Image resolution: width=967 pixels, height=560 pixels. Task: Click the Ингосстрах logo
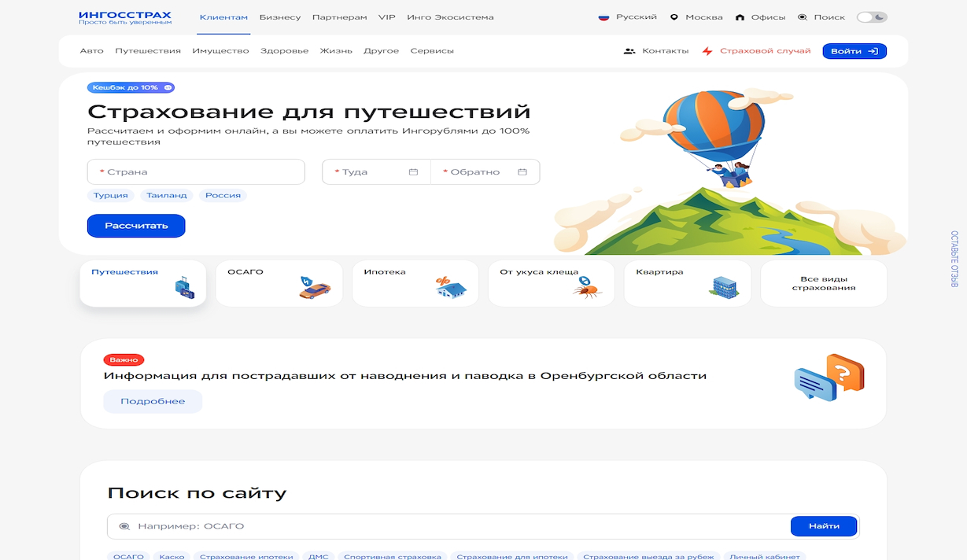tap(125, 17)
